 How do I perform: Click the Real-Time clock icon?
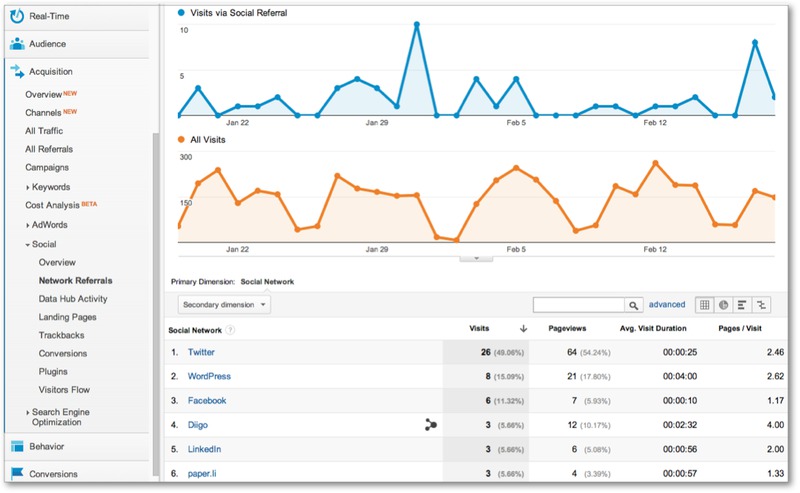point(17,16)
